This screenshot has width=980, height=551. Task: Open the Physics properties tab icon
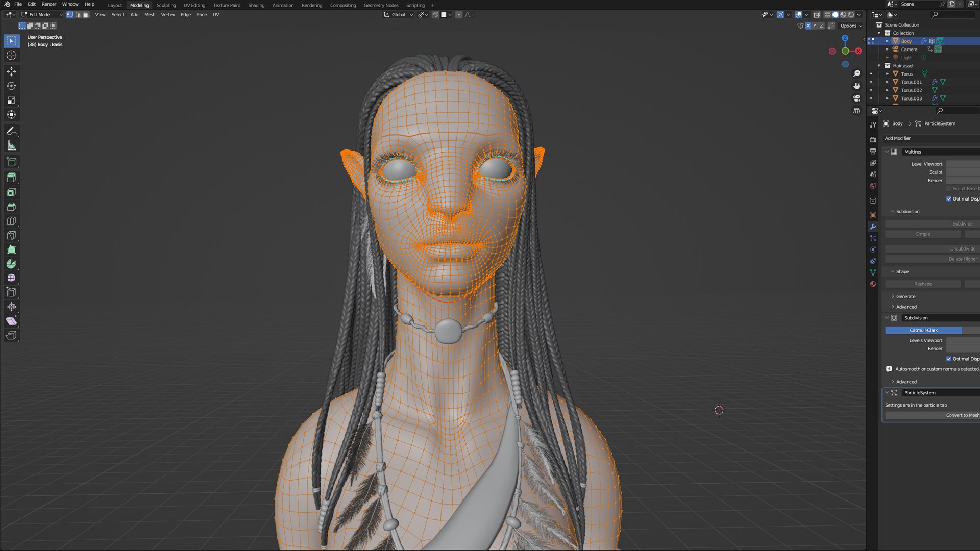[x=873, y=249]
